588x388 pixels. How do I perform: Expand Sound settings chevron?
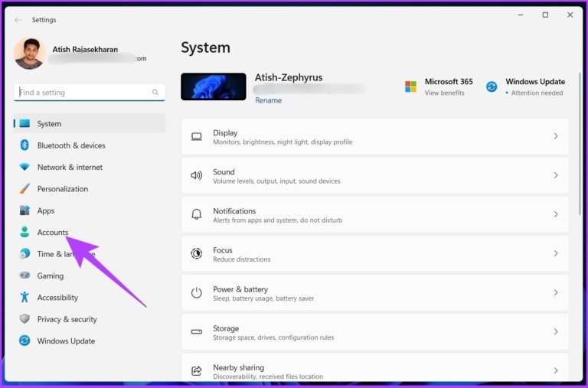click(556, 175)
